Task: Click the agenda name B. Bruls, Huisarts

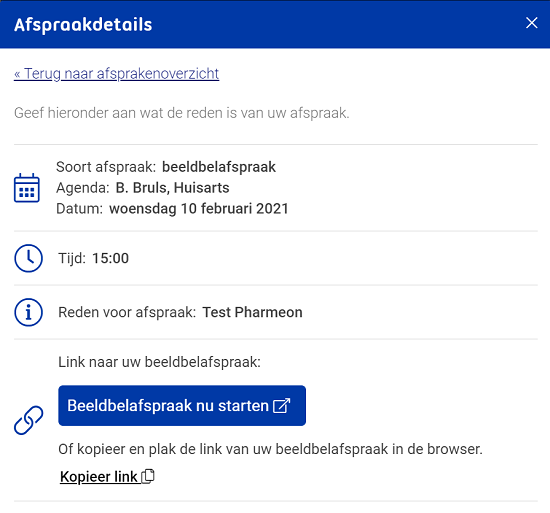Action: click(173, 188)
